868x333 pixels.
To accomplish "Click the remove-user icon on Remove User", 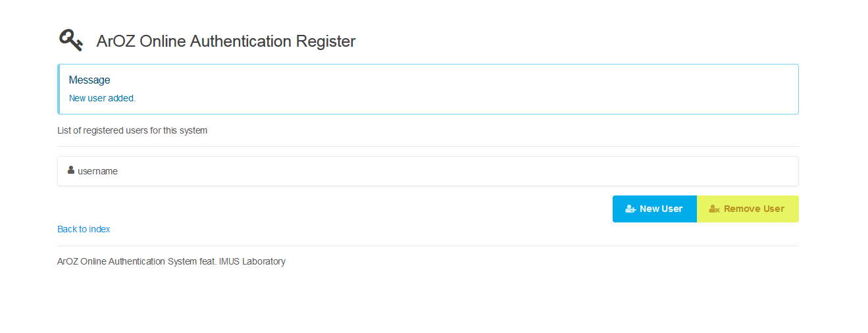I will point(714,209).
